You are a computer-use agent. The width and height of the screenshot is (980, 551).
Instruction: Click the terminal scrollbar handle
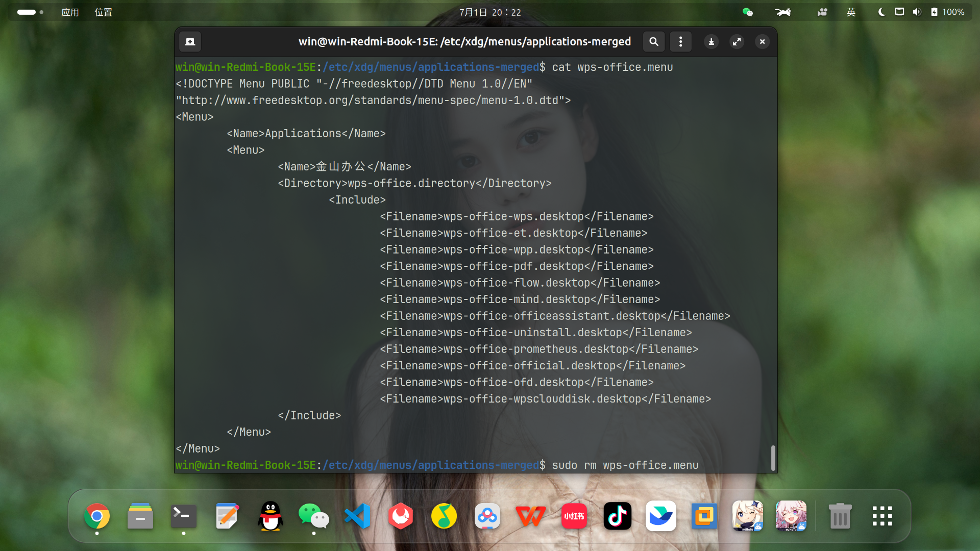click(x=773, y=458)
